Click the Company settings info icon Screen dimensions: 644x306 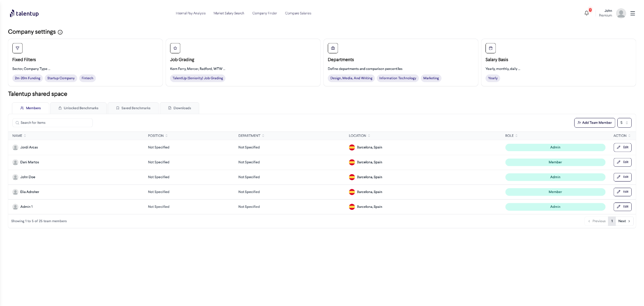60,32
